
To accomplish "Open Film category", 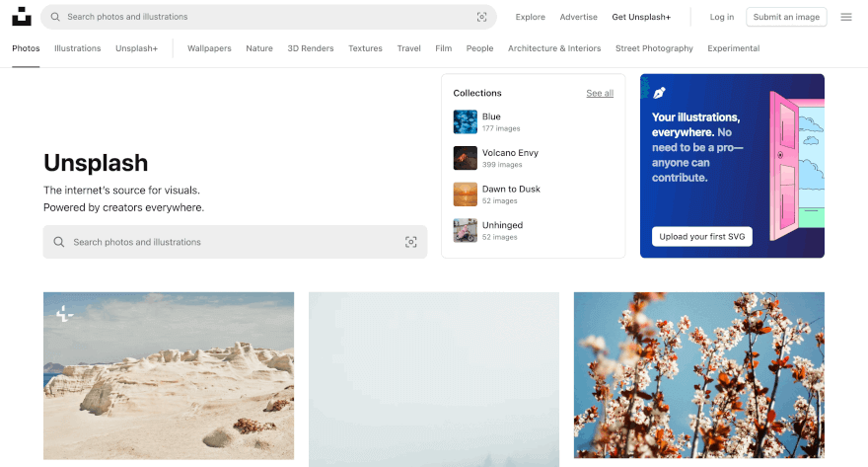I will click(x=444, y=48).
